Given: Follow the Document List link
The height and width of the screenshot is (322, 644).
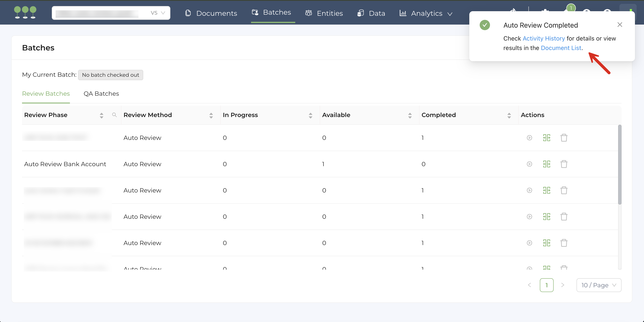Looking at the screenshot, I should pos(561,48).
